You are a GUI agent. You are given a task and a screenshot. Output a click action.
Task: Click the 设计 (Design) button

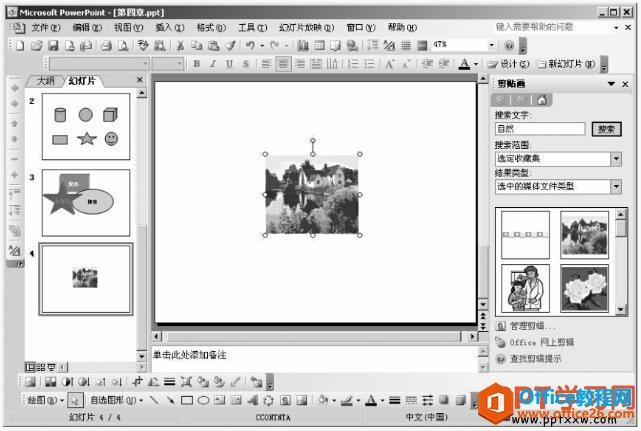tap(509, 64)
